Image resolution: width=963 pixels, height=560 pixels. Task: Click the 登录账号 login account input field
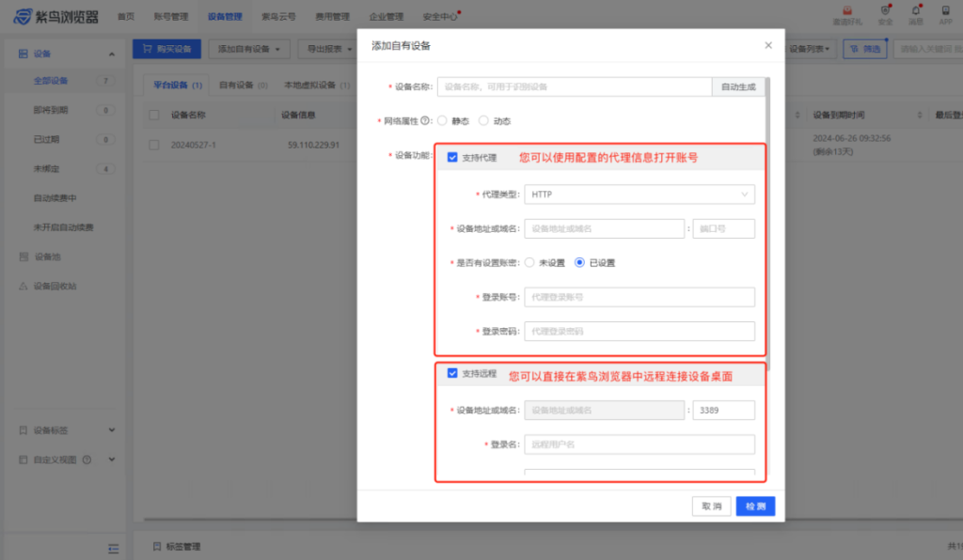639,297
